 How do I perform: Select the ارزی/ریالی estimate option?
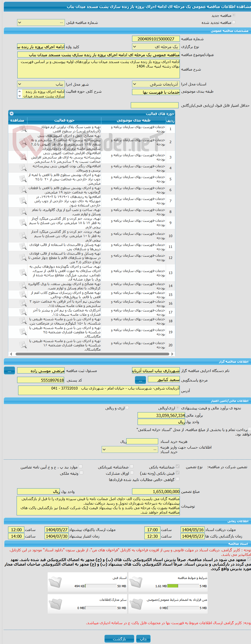point(178,408)
